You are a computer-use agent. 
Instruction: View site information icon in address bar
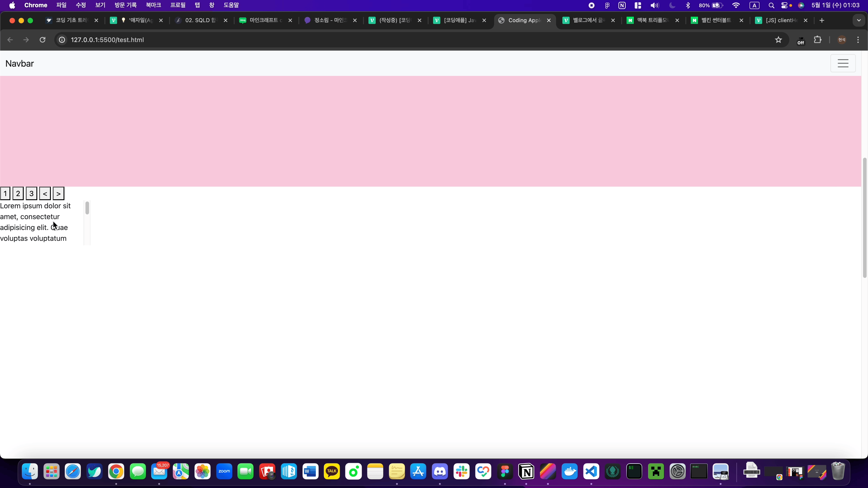[62, 40]
